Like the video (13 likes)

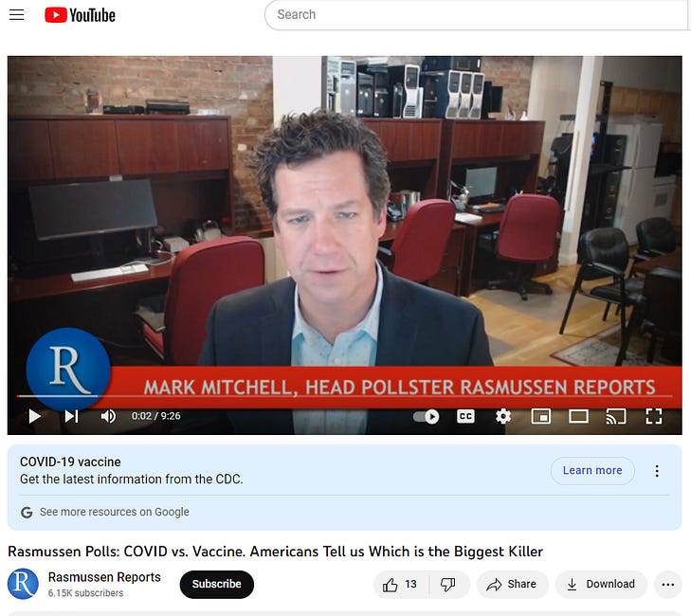pos(400,585)
